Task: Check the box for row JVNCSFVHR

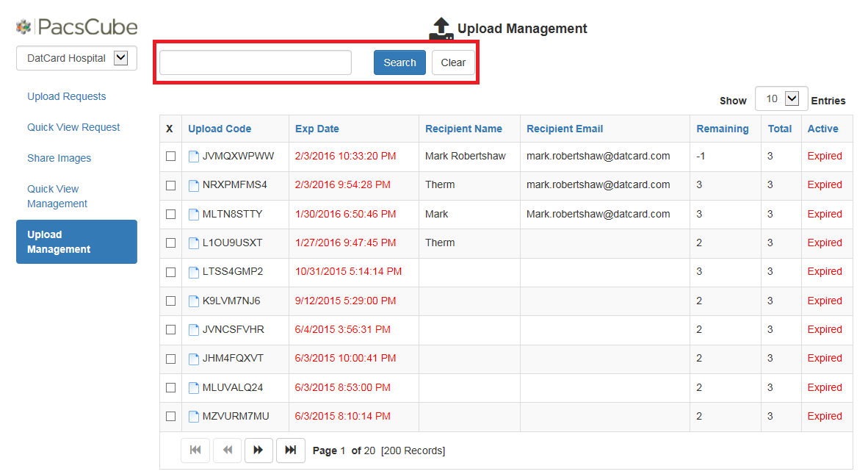Action: 170,329
